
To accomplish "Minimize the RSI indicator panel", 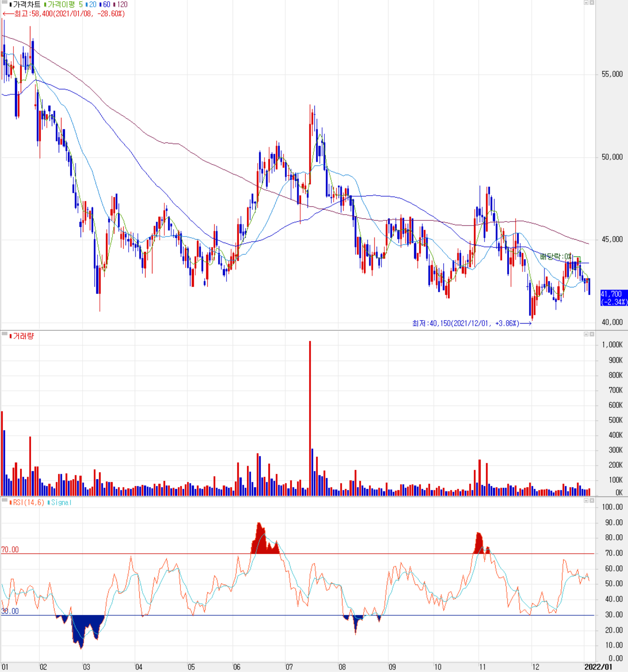I will tap(586, 500).
